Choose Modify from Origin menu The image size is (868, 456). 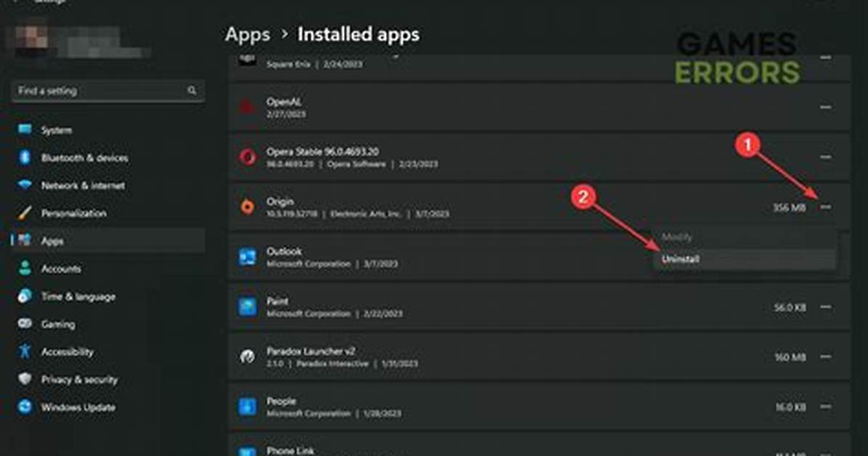click(745, 237)
